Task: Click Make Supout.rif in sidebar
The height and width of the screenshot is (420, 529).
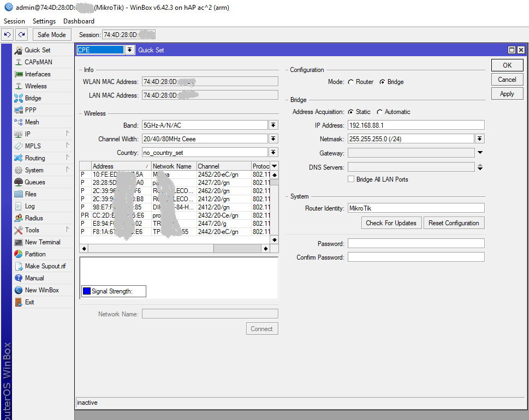Action: click(45, 266)
